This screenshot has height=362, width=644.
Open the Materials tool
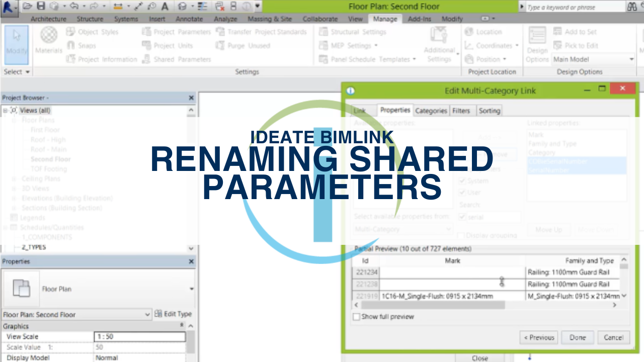48,40
